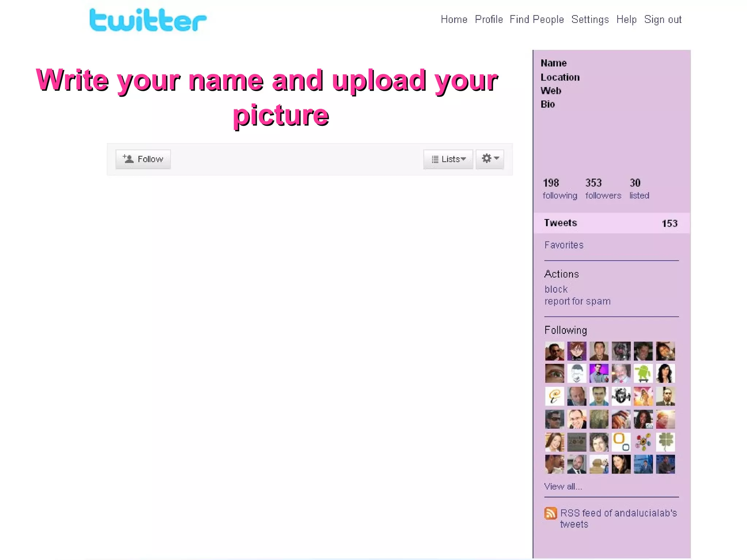
Task: Open the black and white scribble avatar
Action: (x=621, y=396)
